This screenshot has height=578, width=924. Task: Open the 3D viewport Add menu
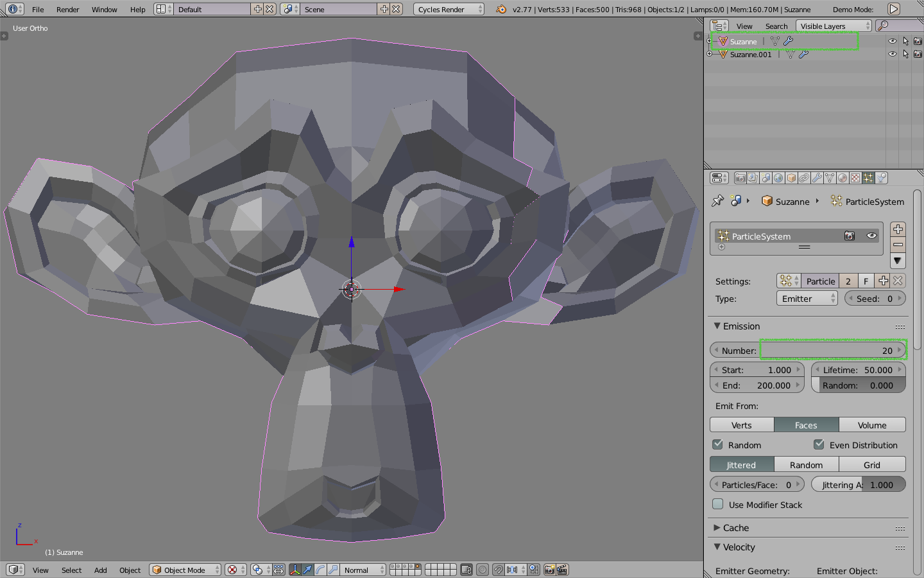pyautogui.click(x=101, y=570)
